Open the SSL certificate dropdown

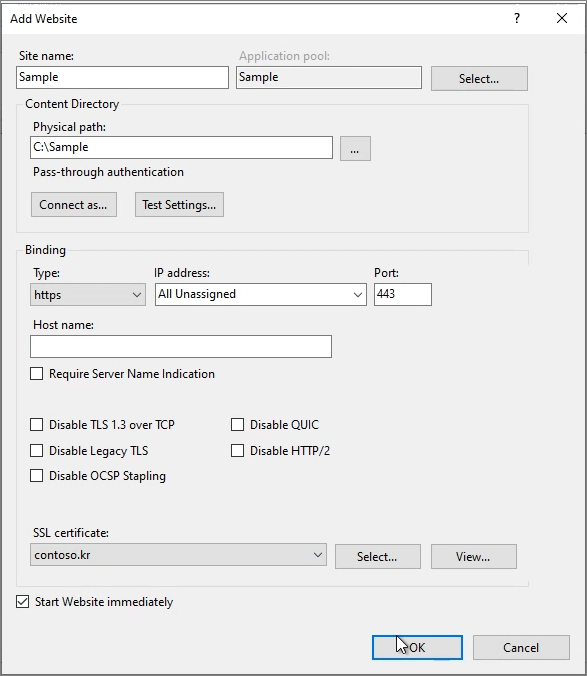coord(178,555)
